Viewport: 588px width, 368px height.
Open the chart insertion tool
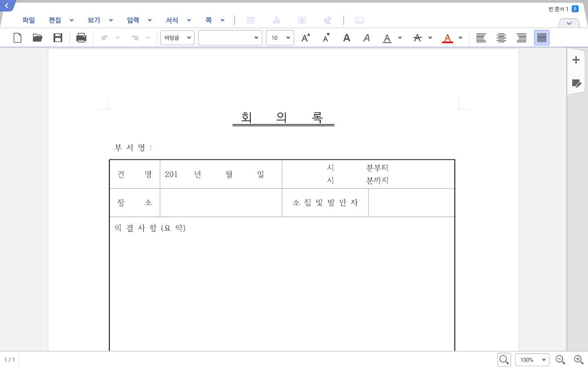(x=276, y=20)
